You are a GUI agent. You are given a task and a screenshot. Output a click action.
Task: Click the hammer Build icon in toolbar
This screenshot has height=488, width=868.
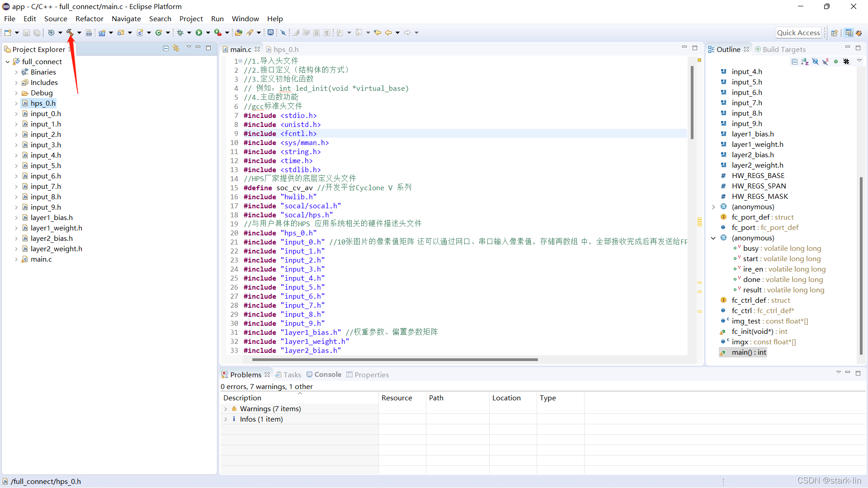click(70, 33)
